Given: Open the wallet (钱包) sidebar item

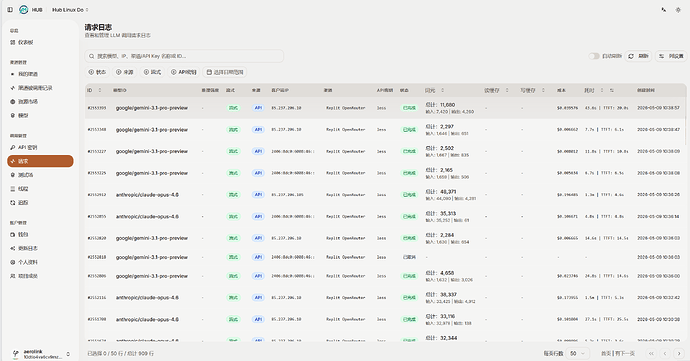Looking at the screenshot, I should point(40,235).
